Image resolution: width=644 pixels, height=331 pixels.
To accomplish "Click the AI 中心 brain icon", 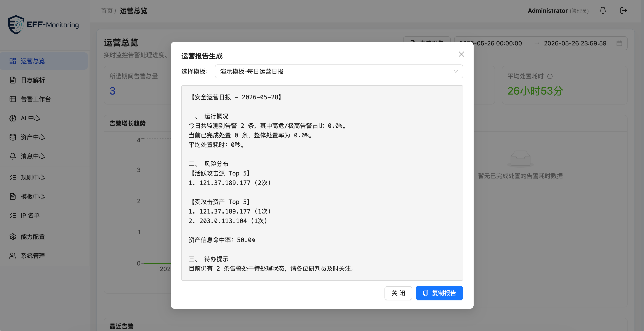I will [x=13, y=118].
